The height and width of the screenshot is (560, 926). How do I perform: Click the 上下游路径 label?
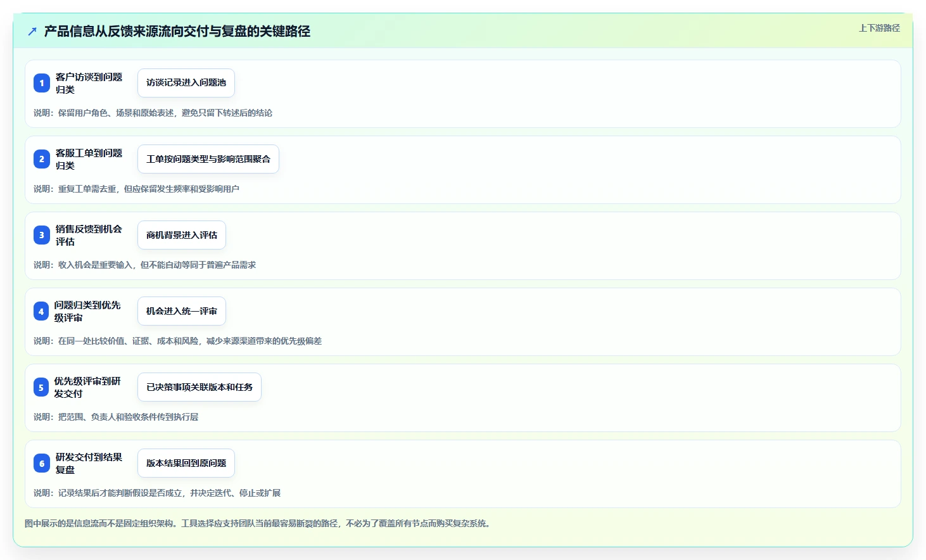879,28
